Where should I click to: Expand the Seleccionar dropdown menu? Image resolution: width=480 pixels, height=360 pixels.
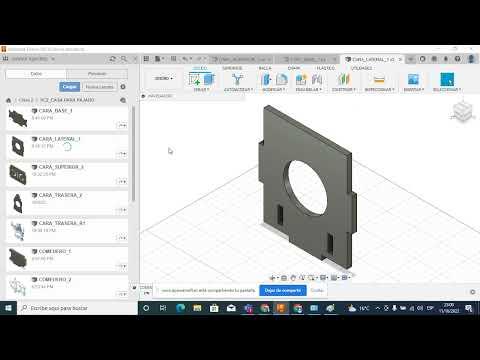tap(447, 89)
